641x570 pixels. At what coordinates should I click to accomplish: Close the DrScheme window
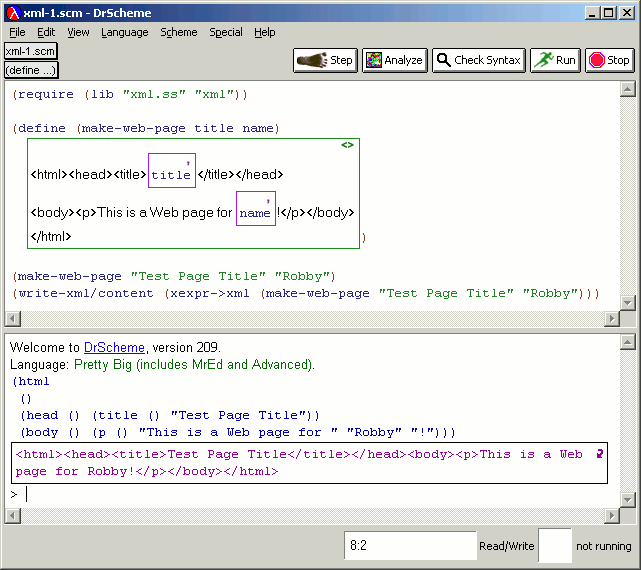(x=626, y=13)
